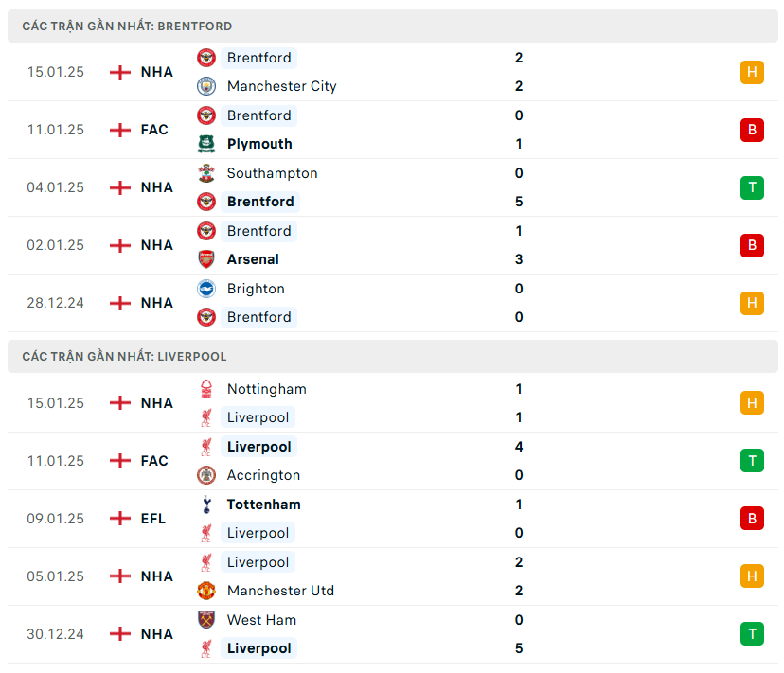Click the Accrington club crest icon

point(206,475)
